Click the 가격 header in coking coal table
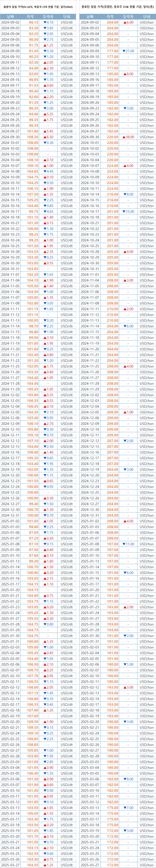The image size is (156, 868). [110, 16]
